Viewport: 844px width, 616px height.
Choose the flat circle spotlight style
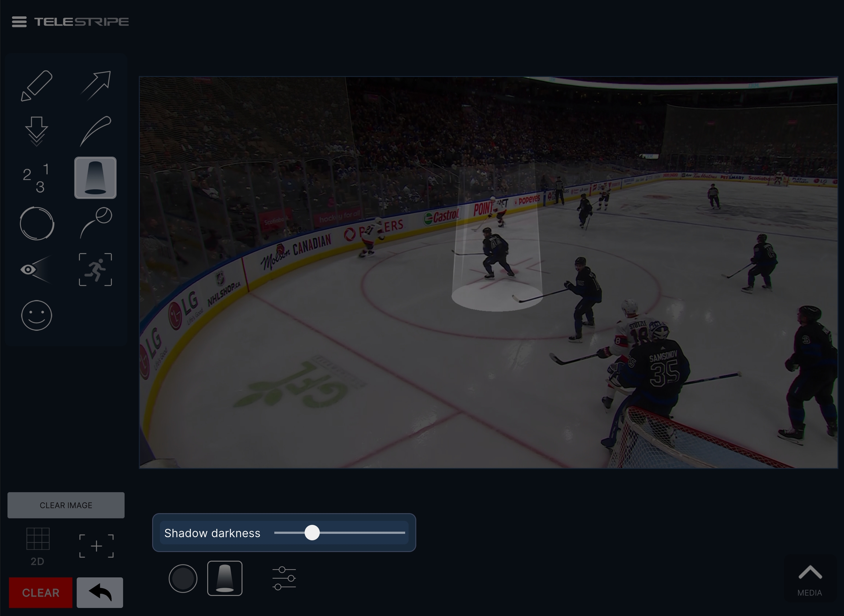point(183,578)
